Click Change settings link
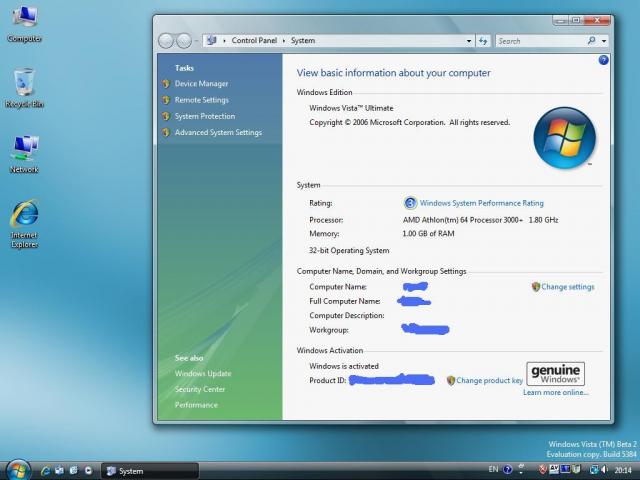Viewport: 640px width, 480px height. point(567,287)
